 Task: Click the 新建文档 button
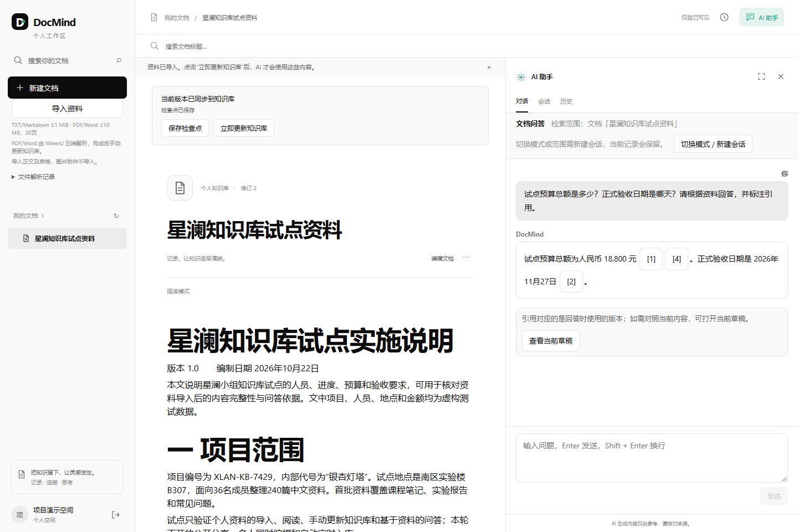tap(67, 88)
